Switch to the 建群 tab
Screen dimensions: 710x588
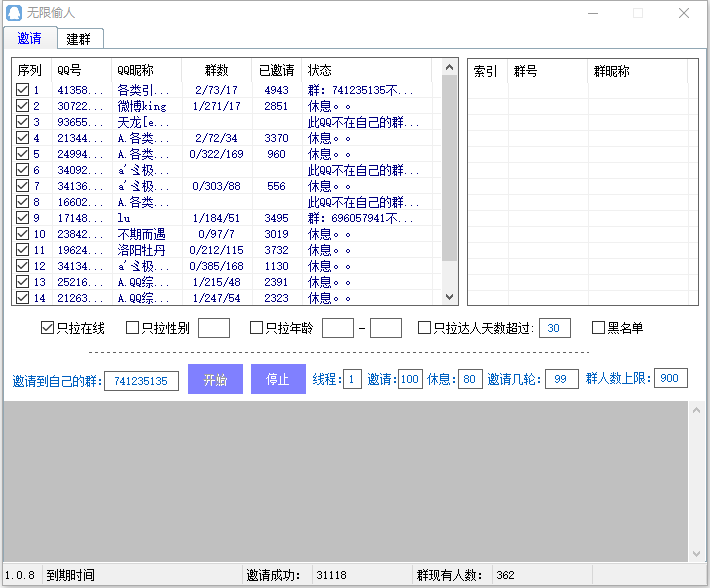79,39
